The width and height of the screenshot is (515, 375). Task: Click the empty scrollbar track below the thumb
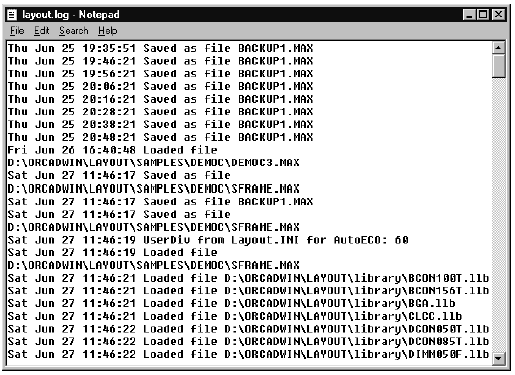pos(499,215)
